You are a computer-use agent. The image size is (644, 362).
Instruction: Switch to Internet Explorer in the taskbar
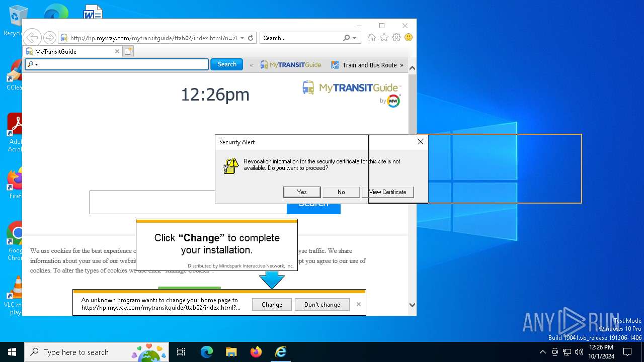tap(280, 352)
